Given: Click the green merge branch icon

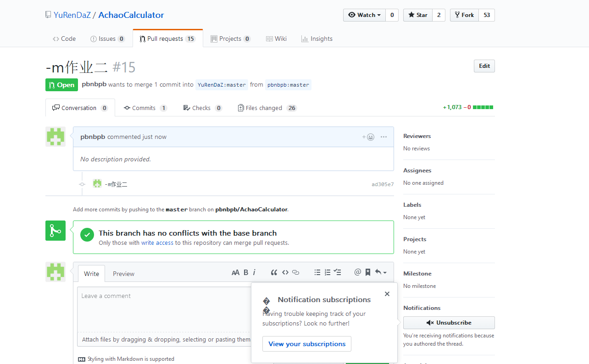Looking at the screenshot, I should coord(56,231).
